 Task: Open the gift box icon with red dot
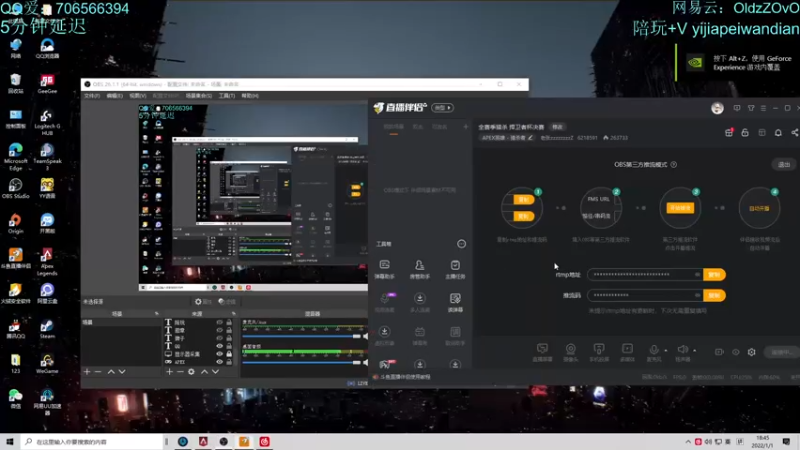[x=729, y=133]
